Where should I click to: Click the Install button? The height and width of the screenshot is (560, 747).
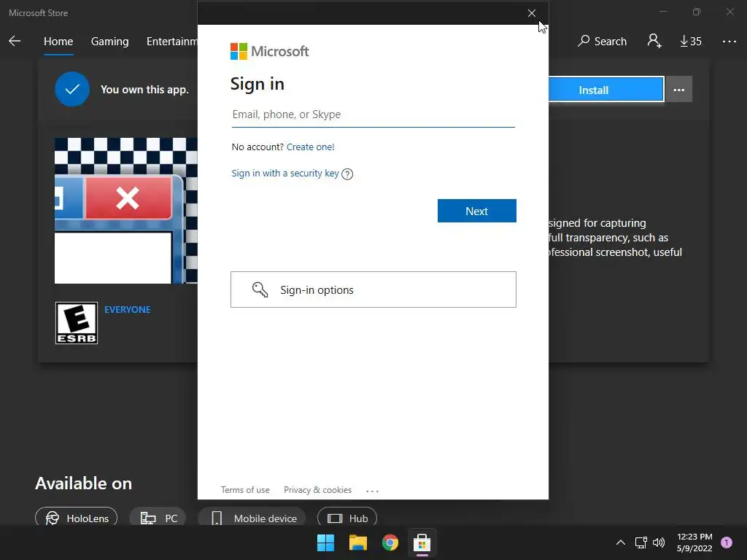click(605, 90)
